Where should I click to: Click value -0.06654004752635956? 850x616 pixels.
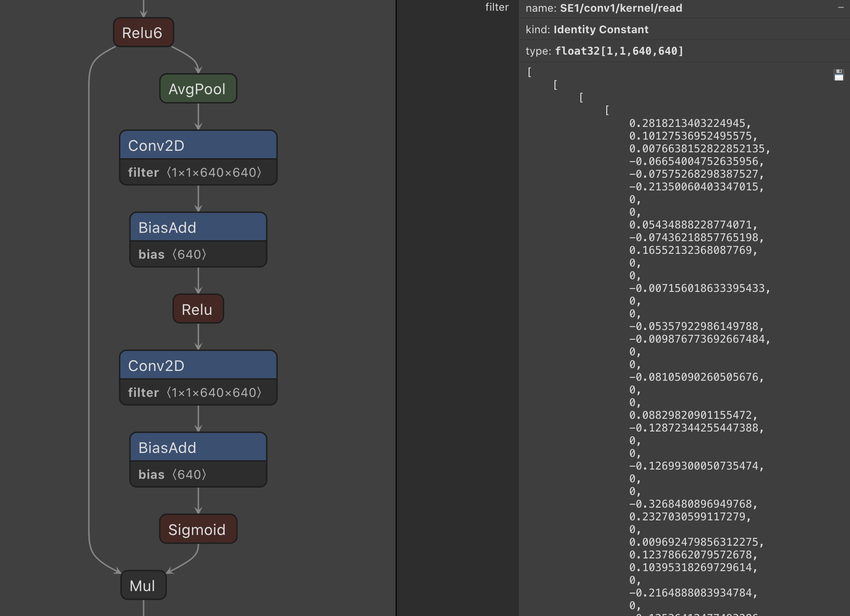click(x=697, y=162)
